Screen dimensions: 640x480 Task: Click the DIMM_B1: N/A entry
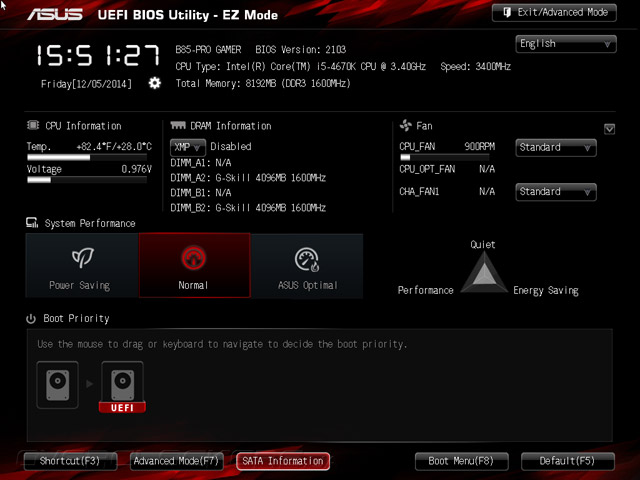click(x=201, y=193)
